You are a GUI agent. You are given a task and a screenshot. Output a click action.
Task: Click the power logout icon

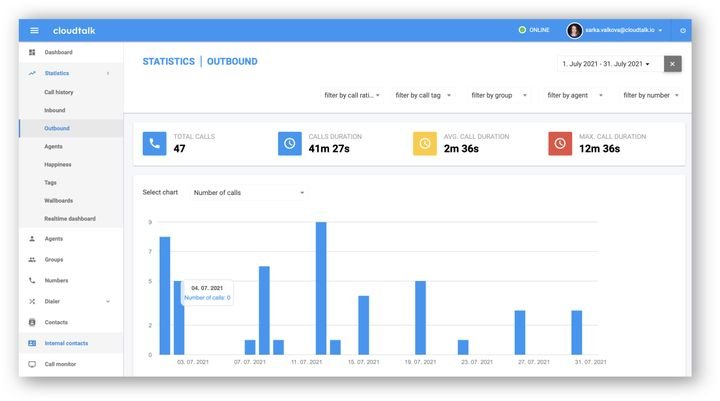click(x=683, y=31)
